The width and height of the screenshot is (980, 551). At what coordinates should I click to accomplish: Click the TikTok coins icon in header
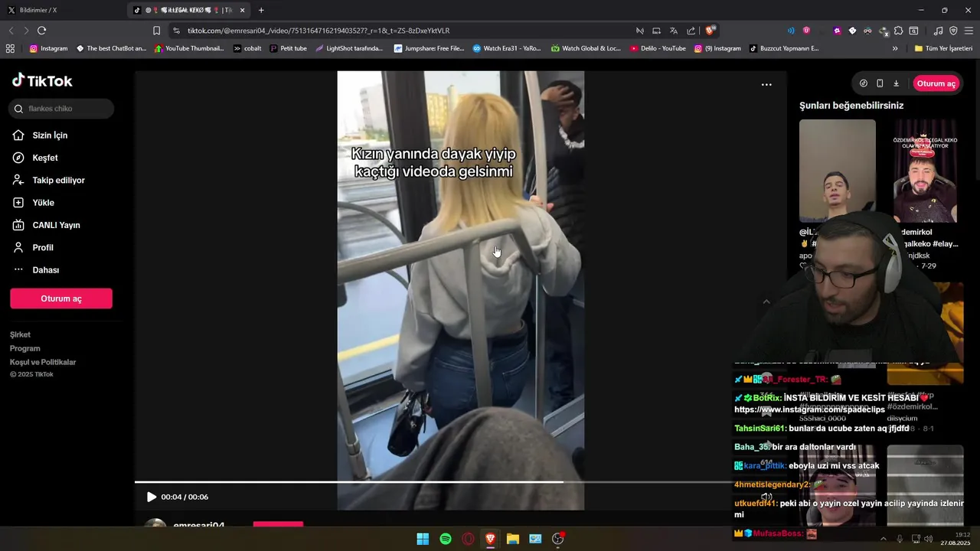pos(864,83)
